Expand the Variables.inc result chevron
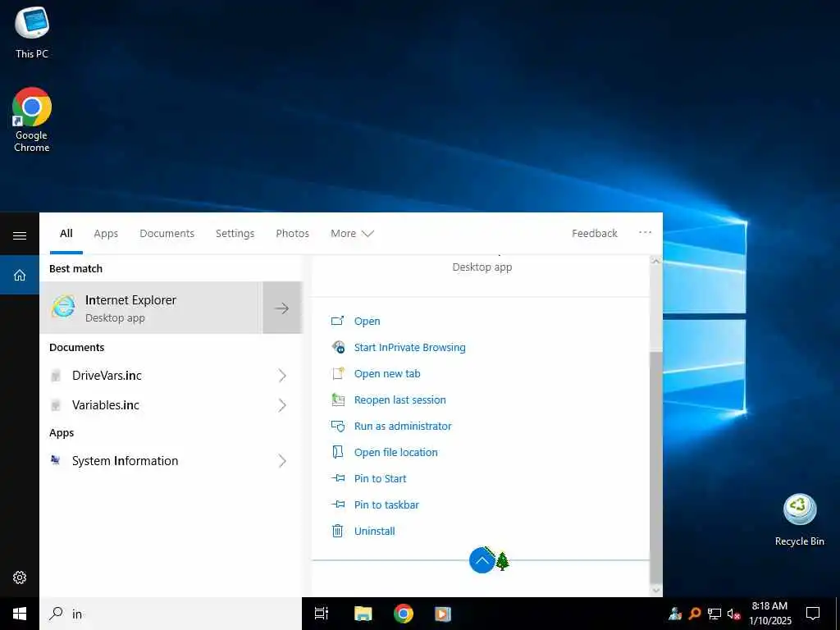The height and width of the screenshot is (630, 840). (x=282, y=405)
